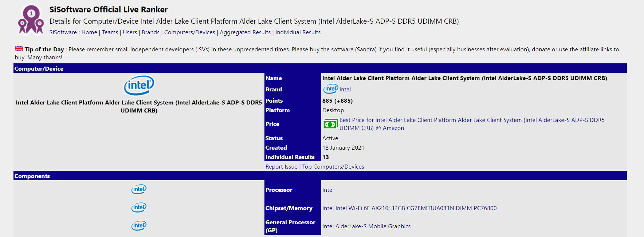Click the Individual Results count 13
The image size is (644, 237).
pyautogui.click(x=326, y=157)
